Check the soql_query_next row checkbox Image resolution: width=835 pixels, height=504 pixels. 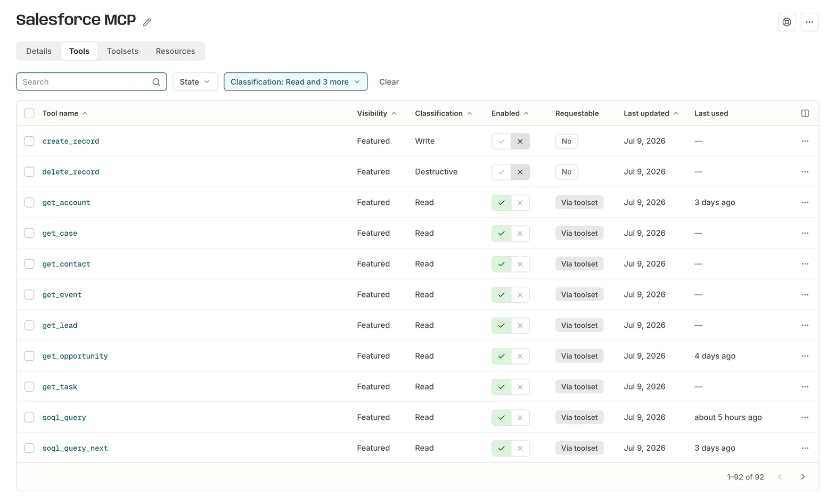tap(29, 448)
